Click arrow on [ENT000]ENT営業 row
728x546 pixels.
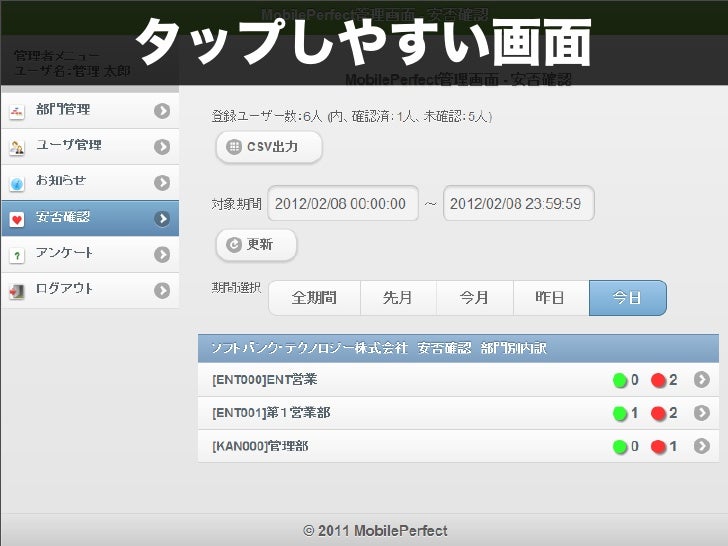coord(702,380)
